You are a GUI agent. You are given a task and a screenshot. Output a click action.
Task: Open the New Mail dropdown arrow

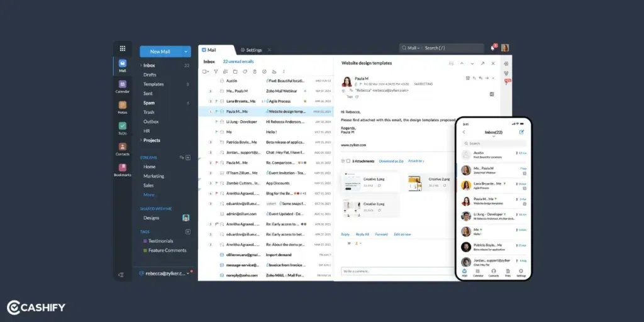coord(186,52)
